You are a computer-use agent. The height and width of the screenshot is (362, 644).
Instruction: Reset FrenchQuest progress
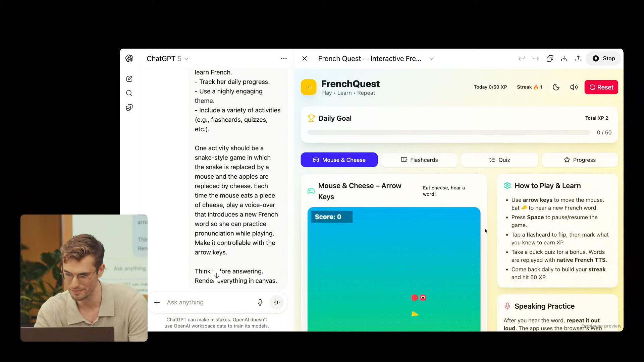(601, 87)
